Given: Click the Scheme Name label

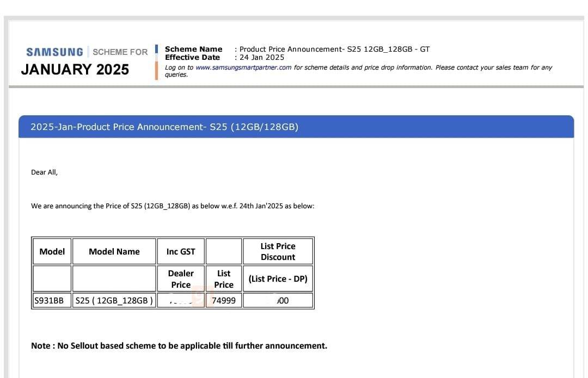Looking at the screenshot, I should click(x=193, y=49).
